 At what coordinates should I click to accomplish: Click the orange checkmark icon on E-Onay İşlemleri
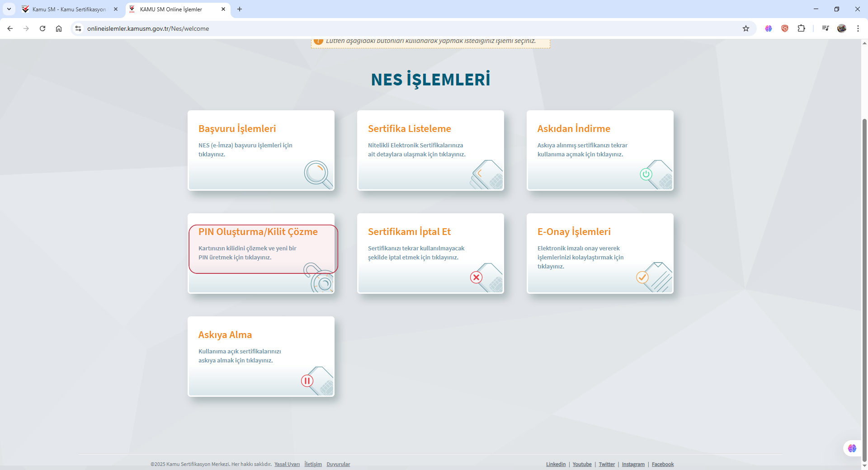(x=642, y=277)
